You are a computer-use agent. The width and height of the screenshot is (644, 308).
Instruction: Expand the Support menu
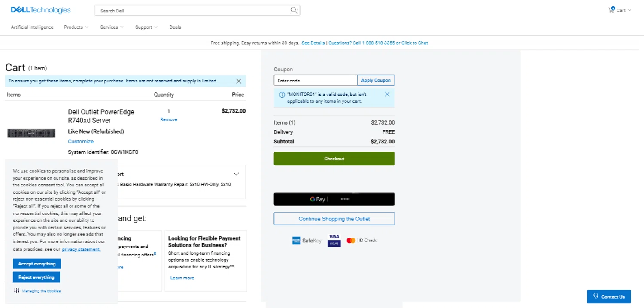[146, 27]
